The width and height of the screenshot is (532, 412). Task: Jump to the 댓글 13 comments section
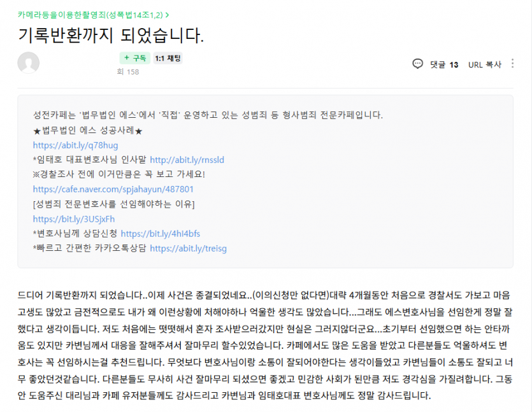click(444, 64)
